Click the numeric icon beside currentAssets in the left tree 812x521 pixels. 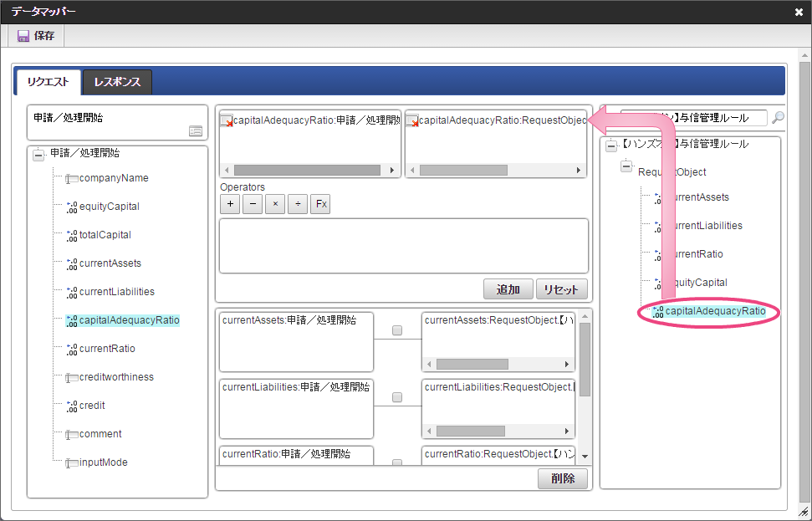(71, 264)
